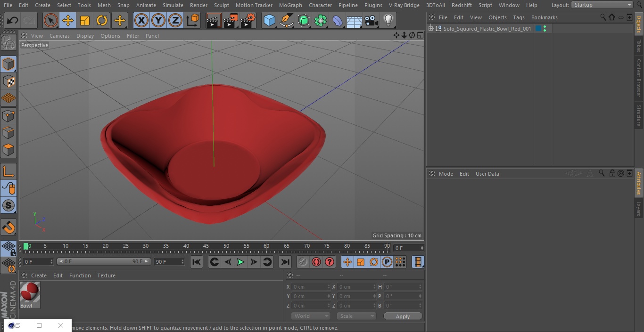Go to end of animation
Screen dimensions: 644x332
tap(285, 262)
